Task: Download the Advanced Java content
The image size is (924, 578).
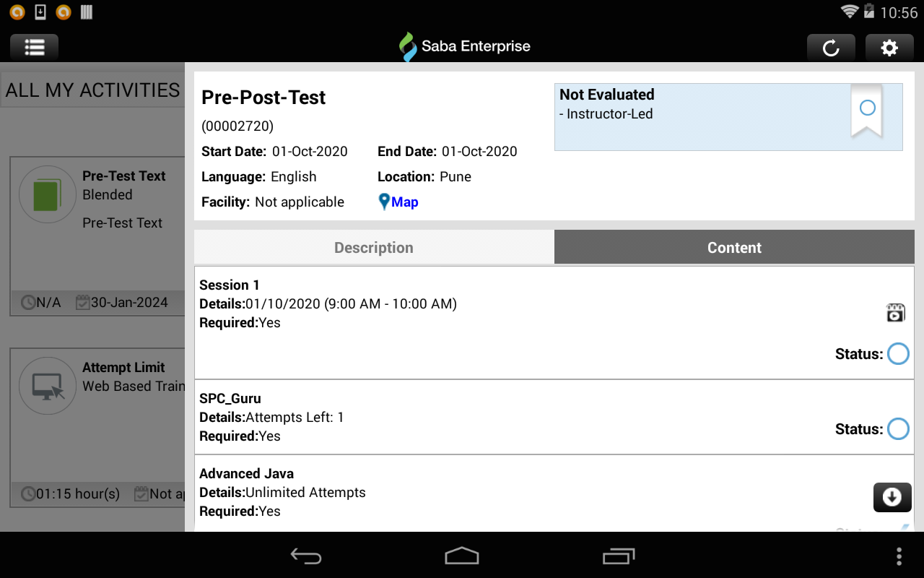Action: tap(892, 497)
